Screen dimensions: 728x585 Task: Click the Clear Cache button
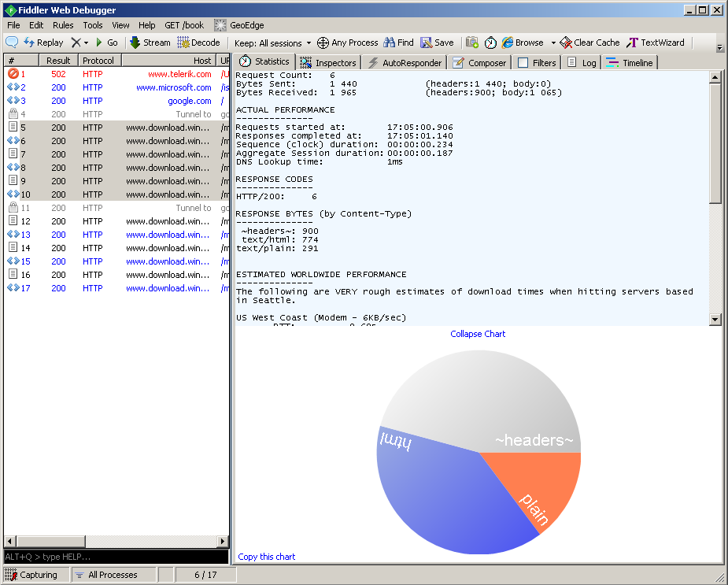click(x=589, y=43)
